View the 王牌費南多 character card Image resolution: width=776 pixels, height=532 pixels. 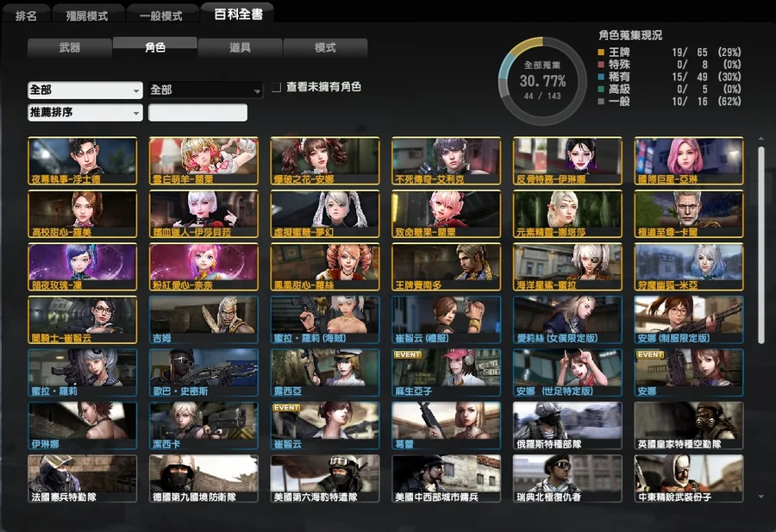(x=446, y=266)
